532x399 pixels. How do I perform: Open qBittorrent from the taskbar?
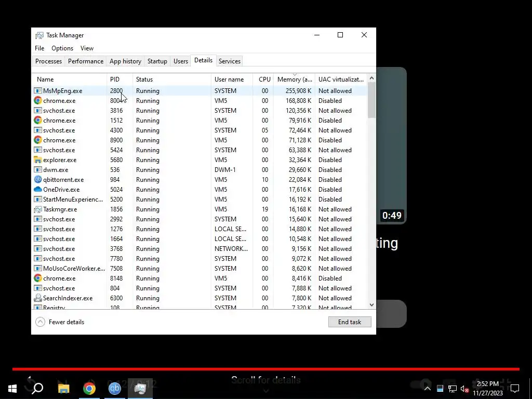click(115, 389)
